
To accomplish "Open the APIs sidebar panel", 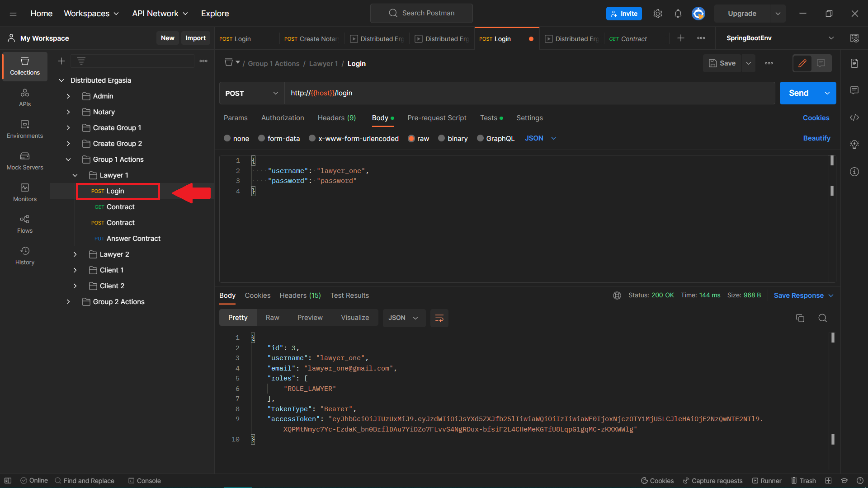I will [x=25, y=98].
